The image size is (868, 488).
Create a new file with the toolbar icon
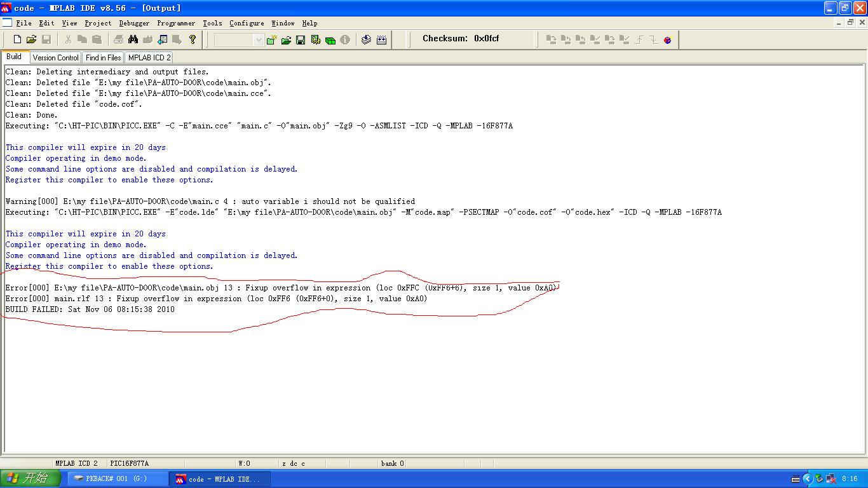click(17, 39)
